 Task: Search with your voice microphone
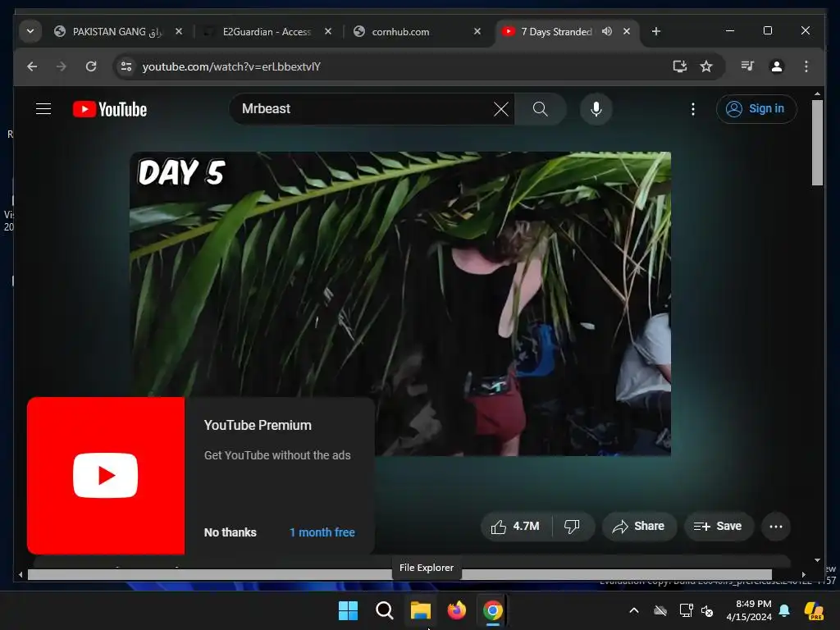pos(596,109)
